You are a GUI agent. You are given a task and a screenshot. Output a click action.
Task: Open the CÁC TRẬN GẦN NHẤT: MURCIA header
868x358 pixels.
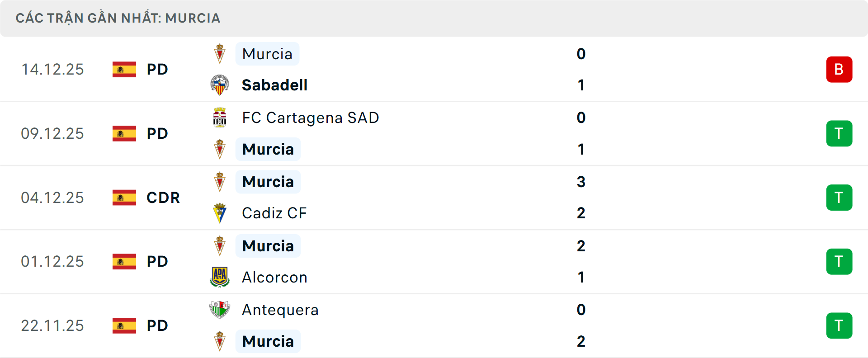click(x=118, y=18)
